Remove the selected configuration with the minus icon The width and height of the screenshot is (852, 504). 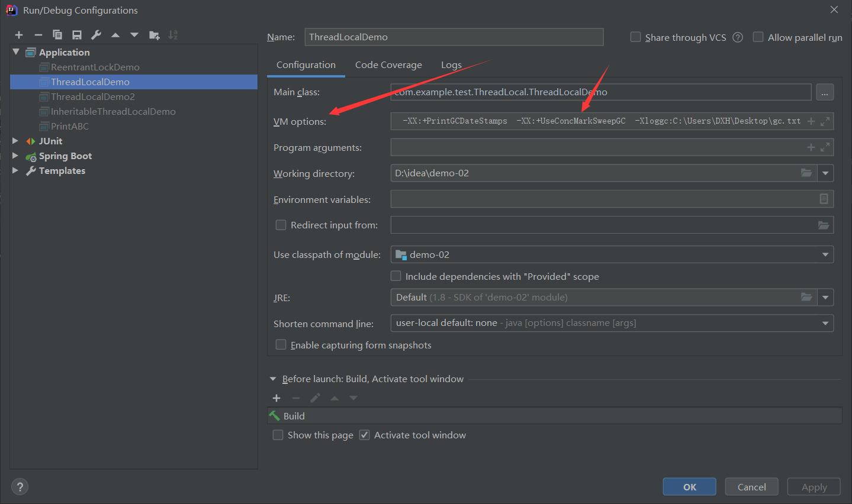coord(38,35)
